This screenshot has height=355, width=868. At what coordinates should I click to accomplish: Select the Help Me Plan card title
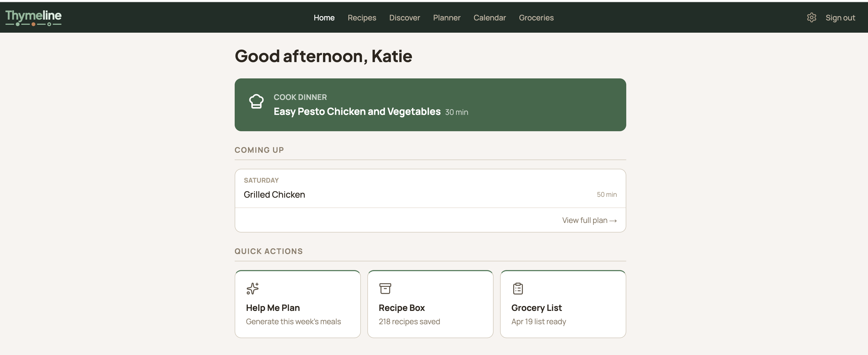coord(272,308)
